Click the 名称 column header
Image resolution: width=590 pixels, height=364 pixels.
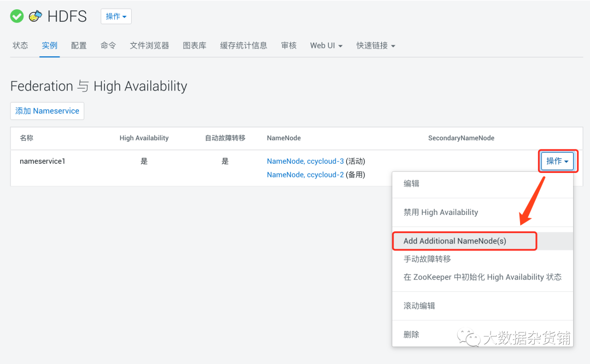[26, 138]
